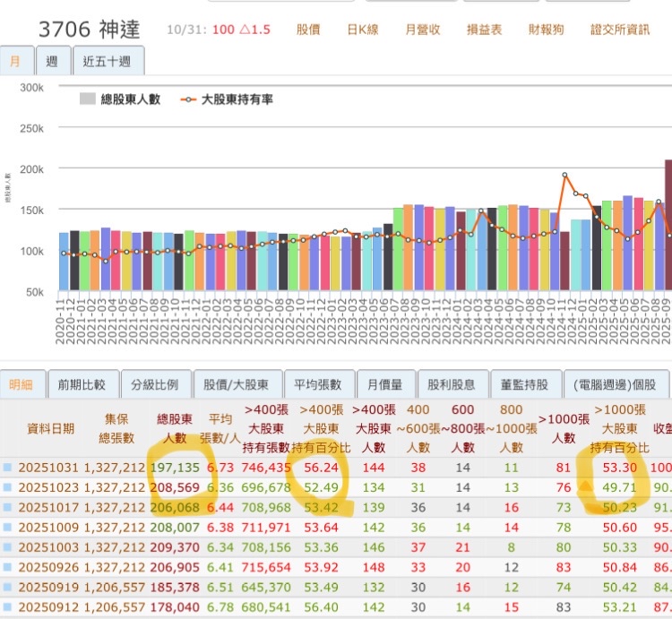Viewport: 672px width, 619px height.
Task: Click the blue square icon beside 20251031
Action: pos(8,468)
